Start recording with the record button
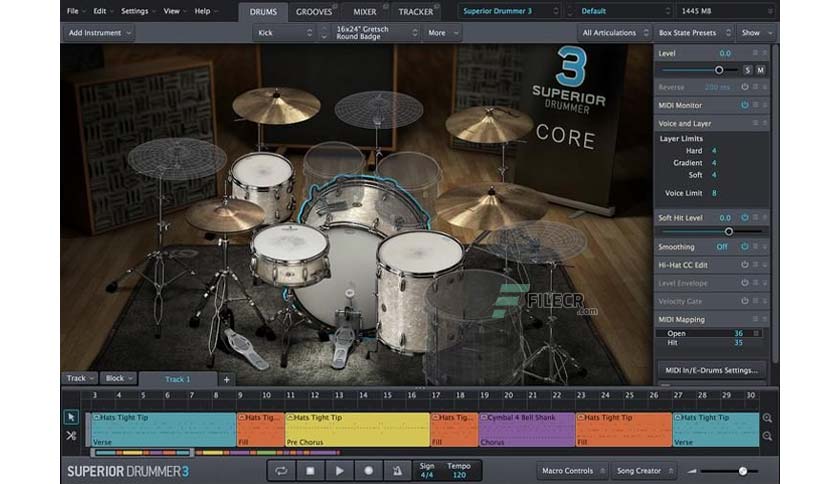Screen dimensions: 836x484 [x=368, y=471]
